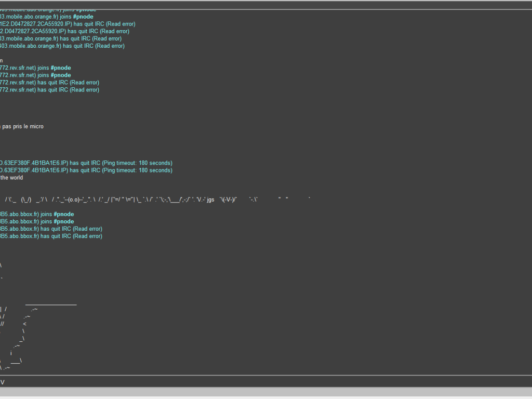Click the 'the world' message line
This screenshot has height=399, width=532.
coord(12,178)
